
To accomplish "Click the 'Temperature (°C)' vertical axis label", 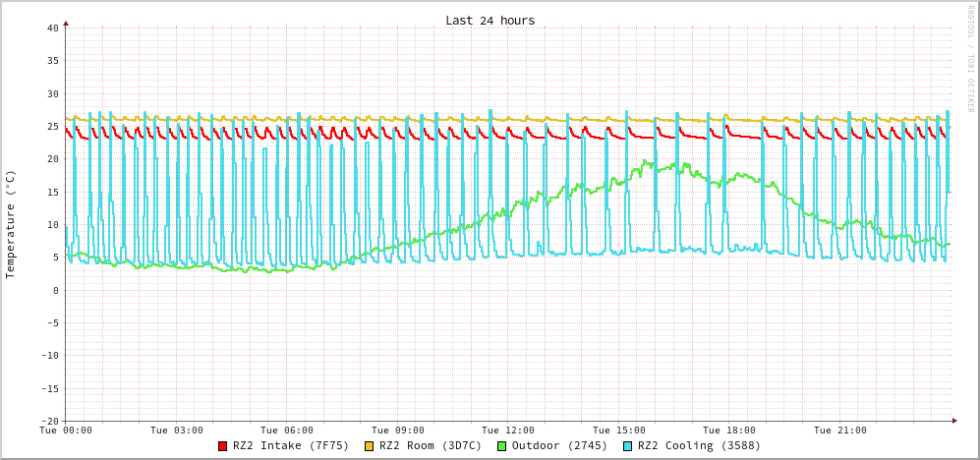I will pos(11,224).
